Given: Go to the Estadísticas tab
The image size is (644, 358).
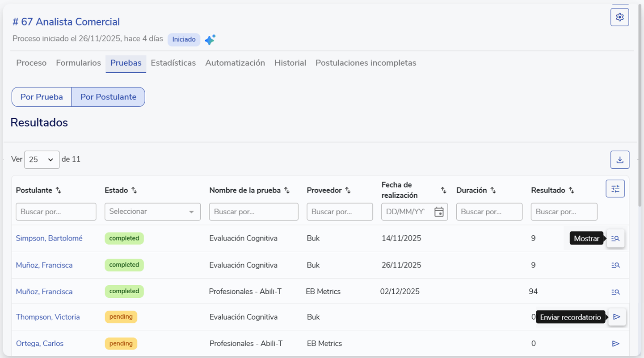Looking at the screenshot, I should click(173, 63).
